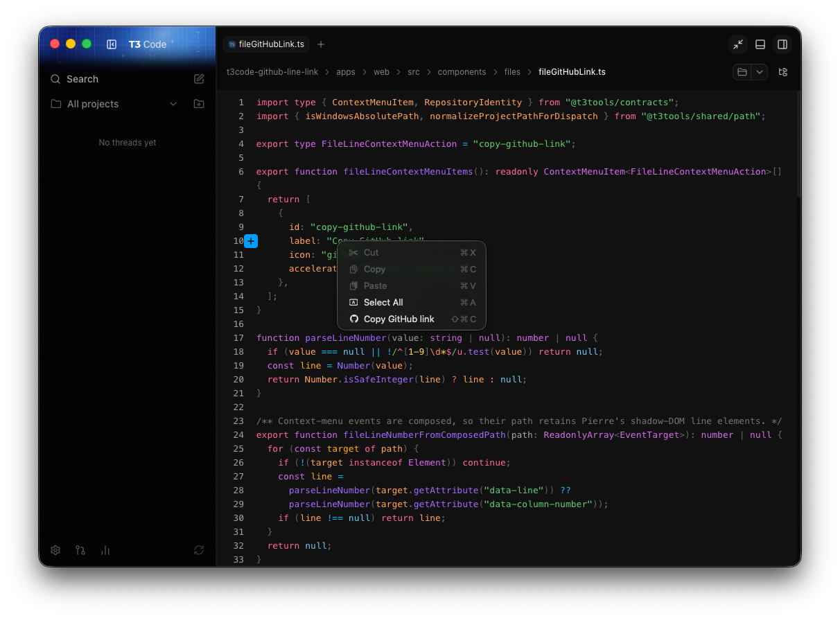This screenshot has height=618, width=840.
Task: Click the open folder button
Action: pos(742,72)
